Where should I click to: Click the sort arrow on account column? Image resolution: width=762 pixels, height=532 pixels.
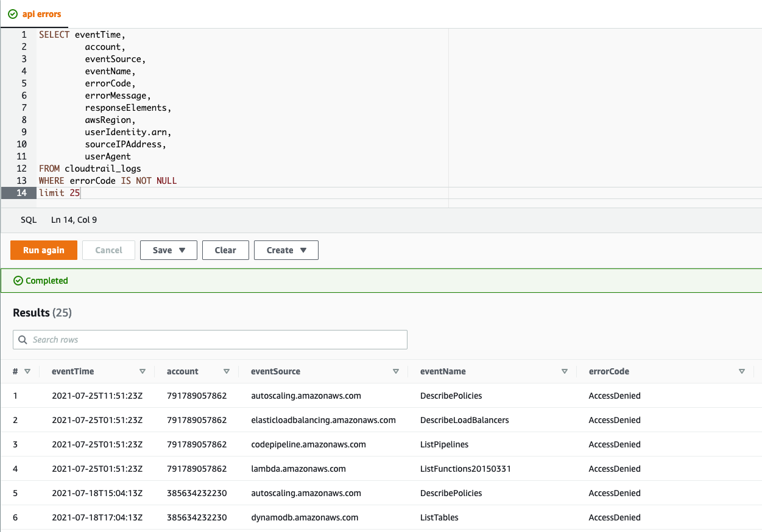(x=227, y=371)
